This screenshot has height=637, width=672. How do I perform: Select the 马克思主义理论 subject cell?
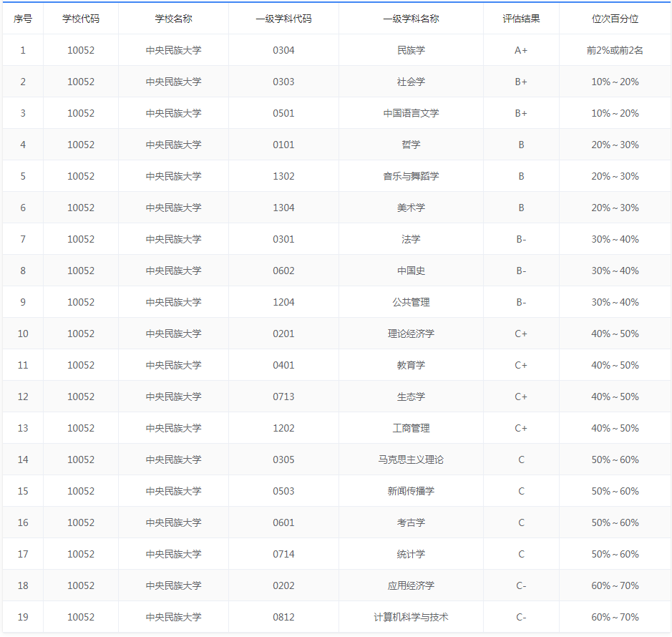(x=411, y=460)
